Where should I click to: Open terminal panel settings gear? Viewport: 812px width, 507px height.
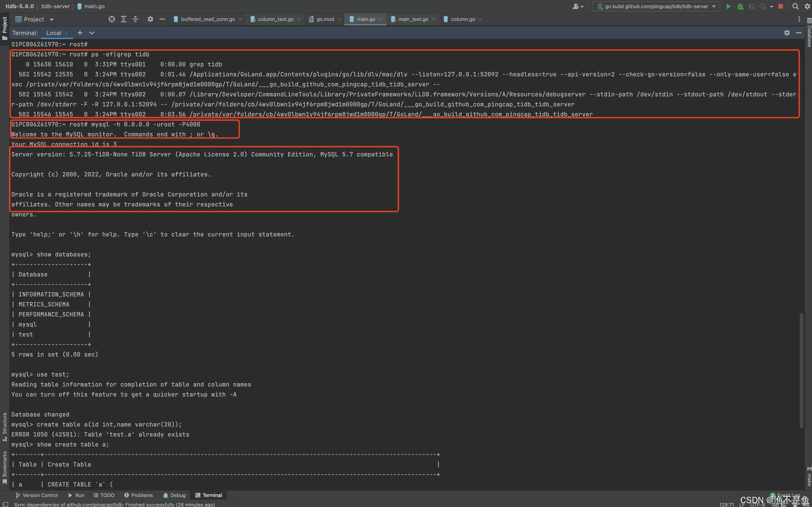(787, 33)
